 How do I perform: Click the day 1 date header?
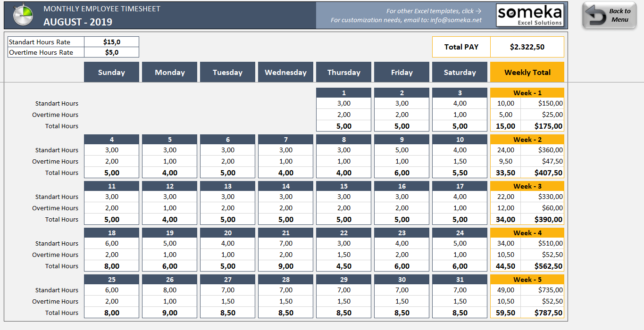click(x=343, y=93)
